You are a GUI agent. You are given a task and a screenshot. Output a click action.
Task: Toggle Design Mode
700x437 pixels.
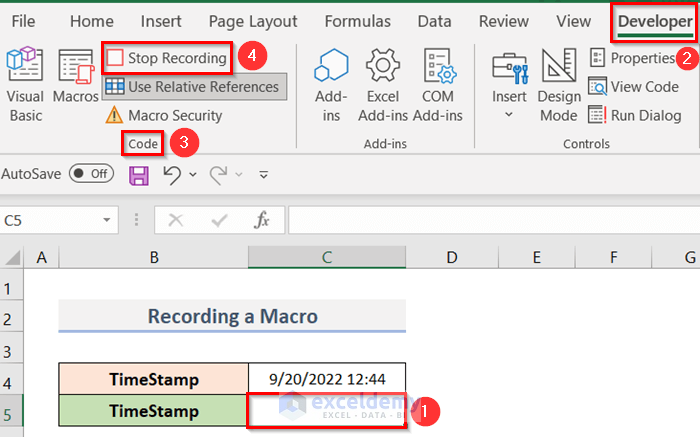(x=559, y=85)
